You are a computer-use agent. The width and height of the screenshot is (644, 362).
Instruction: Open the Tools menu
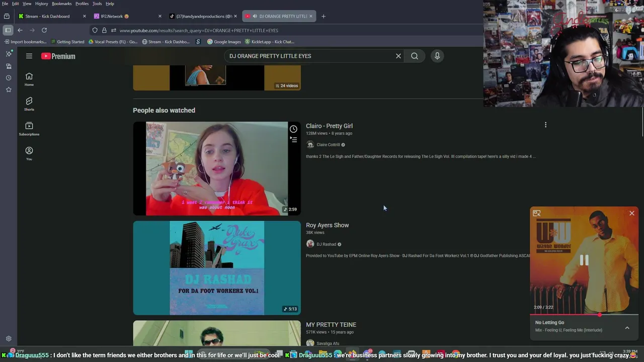tap(97, 4)
